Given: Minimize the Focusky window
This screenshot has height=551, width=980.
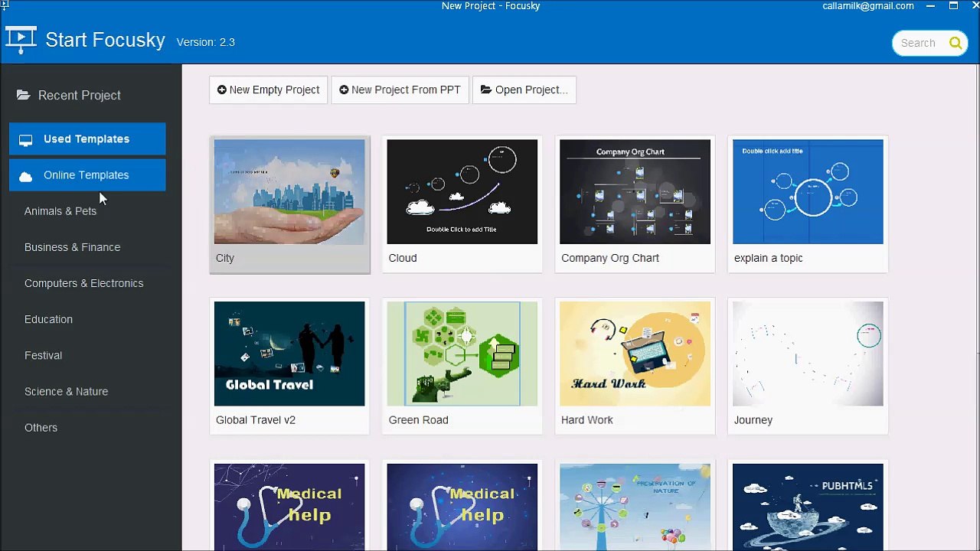Looking at the screenshot, I should click(x=930, y=6).
